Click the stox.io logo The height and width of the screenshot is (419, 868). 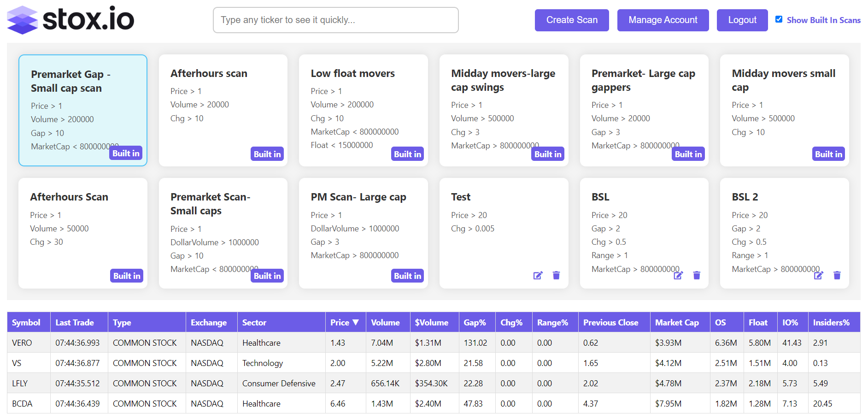tap(69, 20)
